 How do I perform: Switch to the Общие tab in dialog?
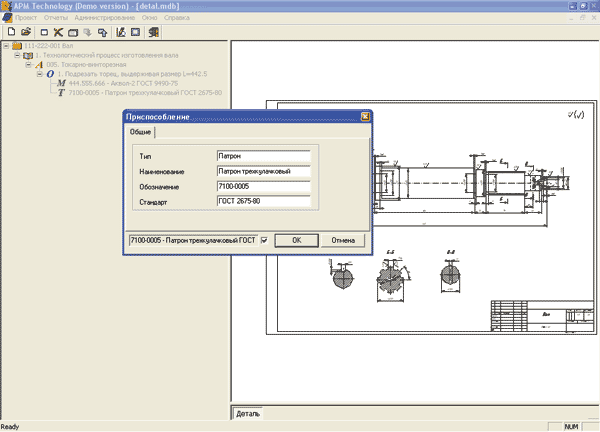tap(141, 131)
